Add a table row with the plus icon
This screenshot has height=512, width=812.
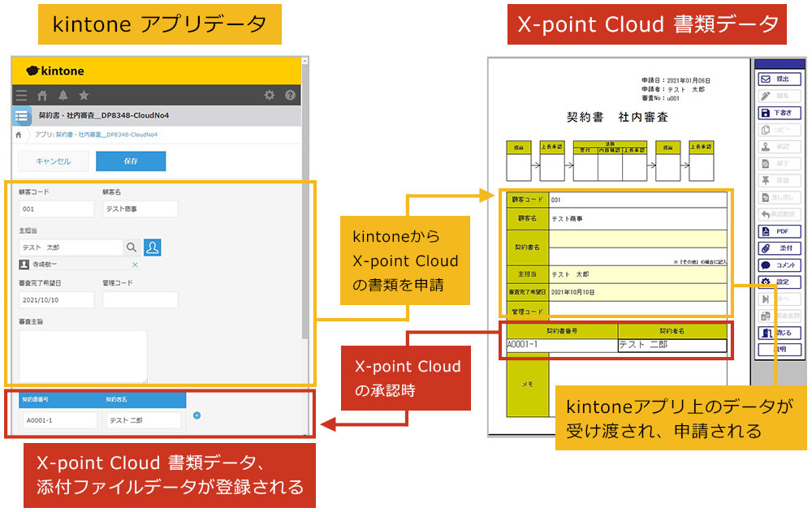pyautogui.click(x=197, y=415)
